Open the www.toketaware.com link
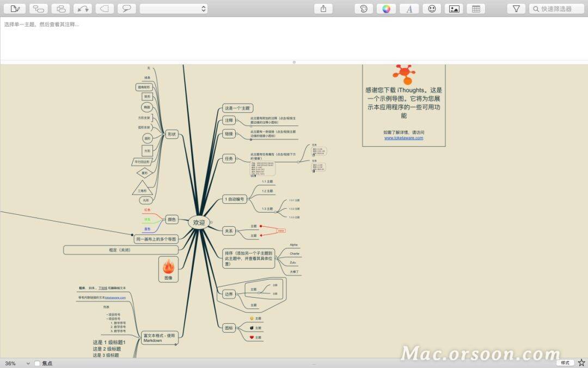 pyautogui.click(x=403, y=138)
